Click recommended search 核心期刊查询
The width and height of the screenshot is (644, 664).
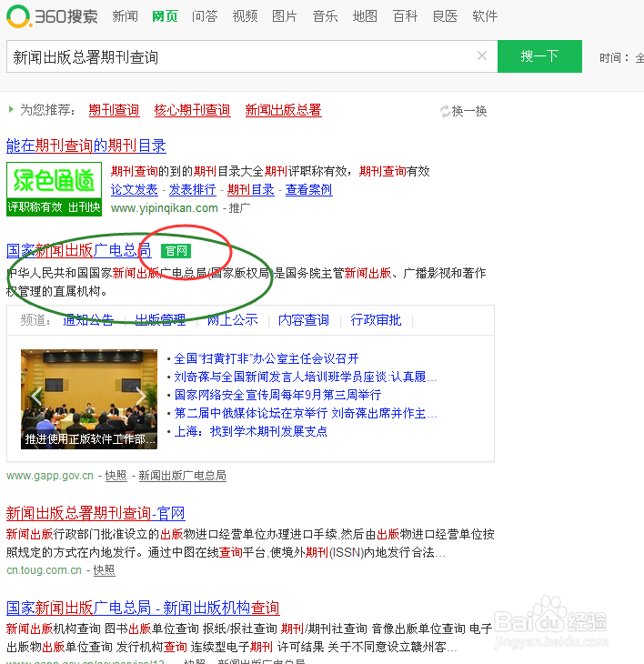192,110
